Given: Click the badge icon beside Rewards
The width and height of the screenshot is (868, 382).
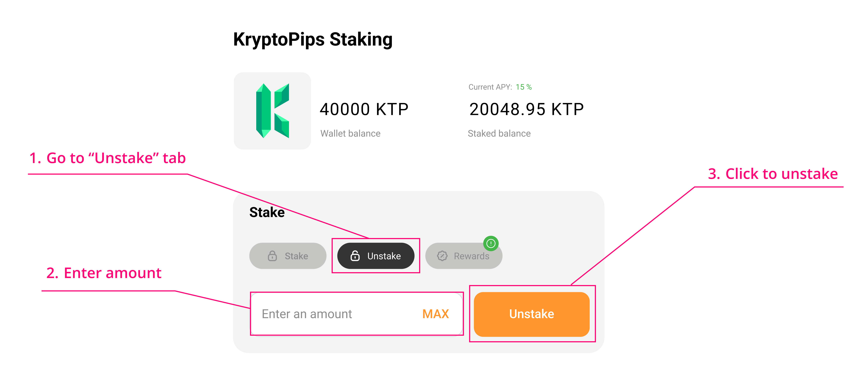Looking at the screenshot, I should click(442, 256).
